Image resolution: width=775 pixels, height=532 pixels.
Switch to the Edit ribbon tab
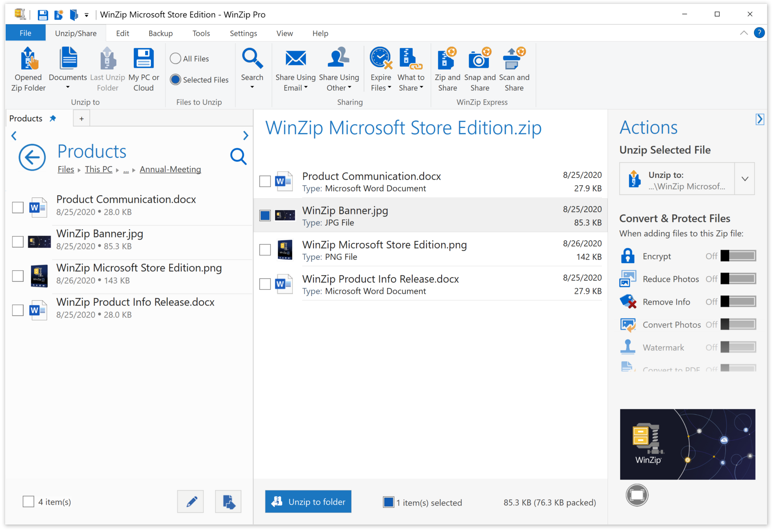[x=122, y=33]
